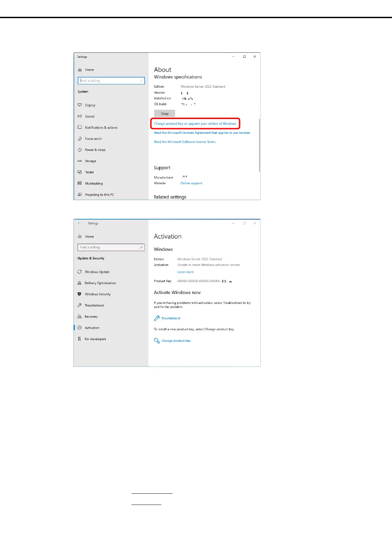Click the Change product key link text
The image size is (392, 555).
point(176,341)
